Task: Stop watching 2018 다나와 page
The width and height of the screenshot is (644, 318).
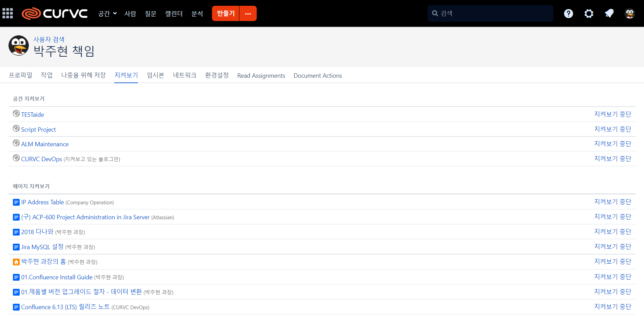Action: 613,231
